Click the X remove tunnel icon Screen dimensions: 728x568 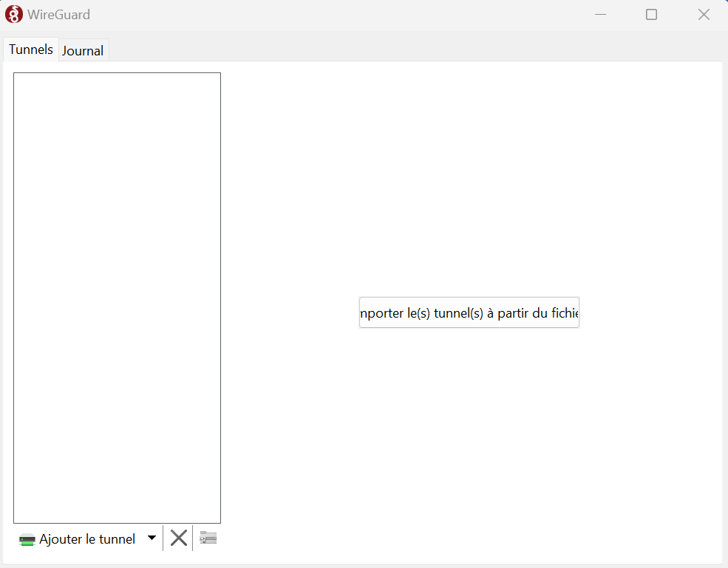pos(178,538)
